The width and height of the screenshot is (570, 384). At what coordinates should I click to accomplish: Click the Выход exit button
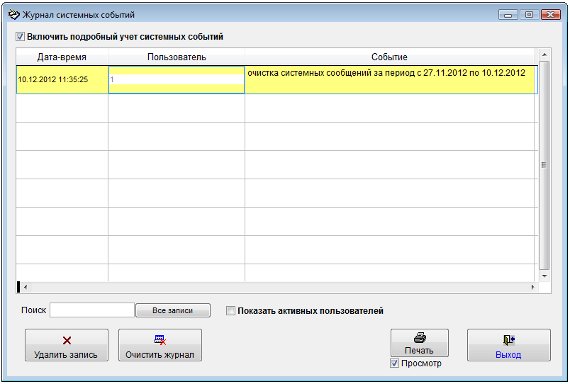(x=509, y=345)
